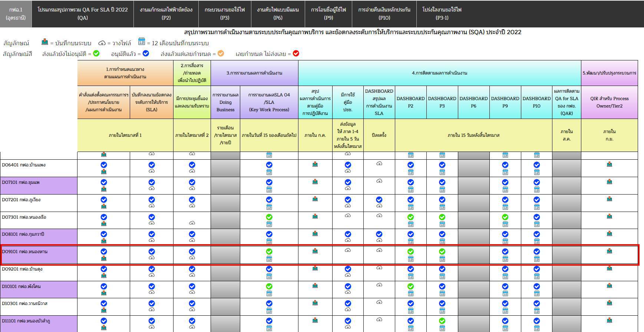Click the การรายงานผล Doing Business column header
The image size is (644, 332).
[x=225, y=102]
